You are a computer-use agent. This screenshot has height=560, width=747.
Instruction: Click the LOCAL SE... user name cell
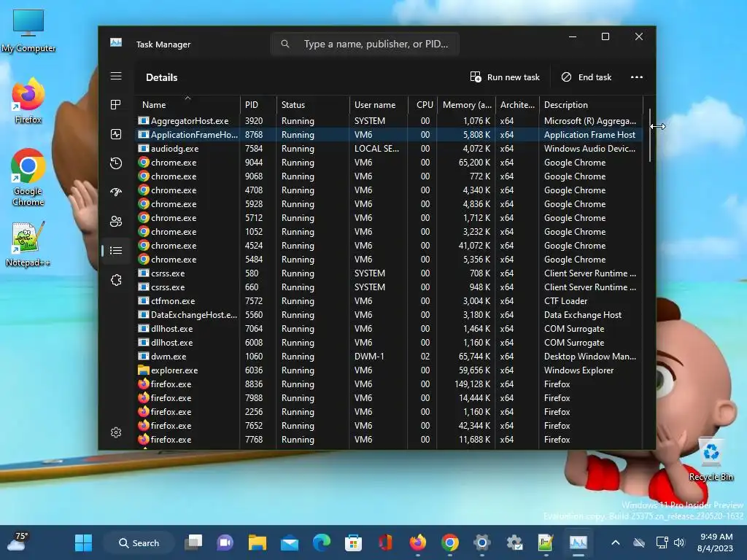click(377, 149)
